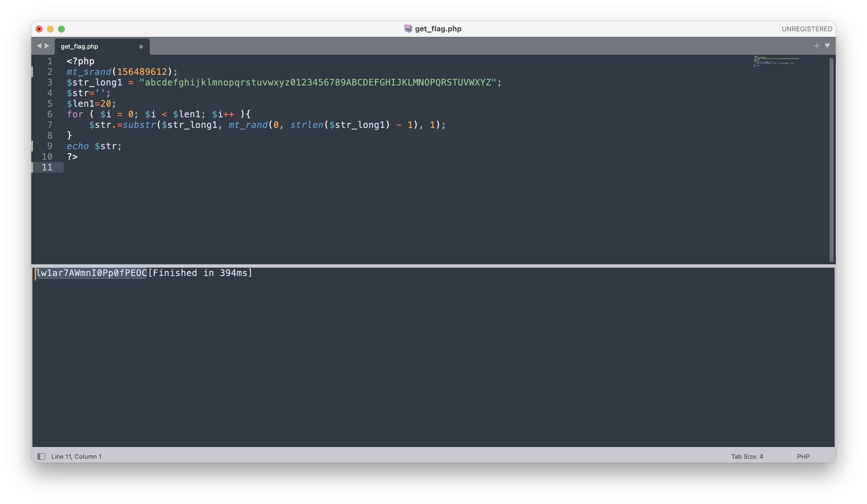The height and width of the screenshot is (504, 867).
Task: Click the Finished in 394ms text
Action: pyautogui.click(x=200, y=273)
